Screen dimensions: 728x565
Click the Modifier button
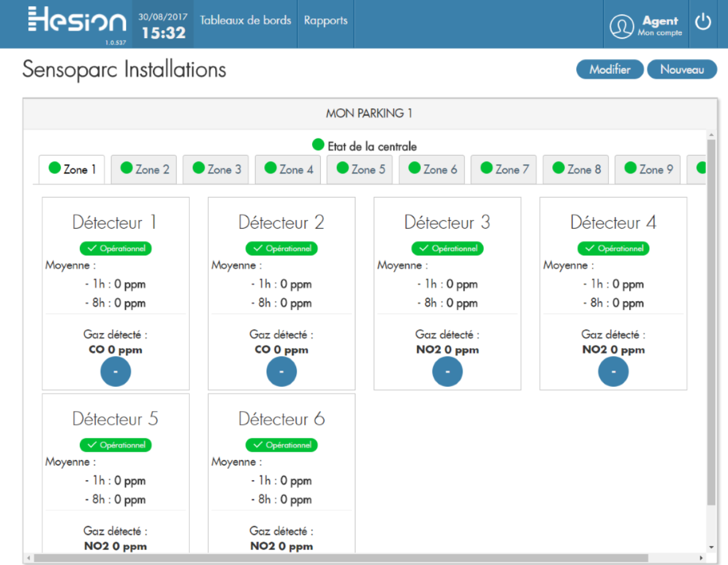click(610, 69)
